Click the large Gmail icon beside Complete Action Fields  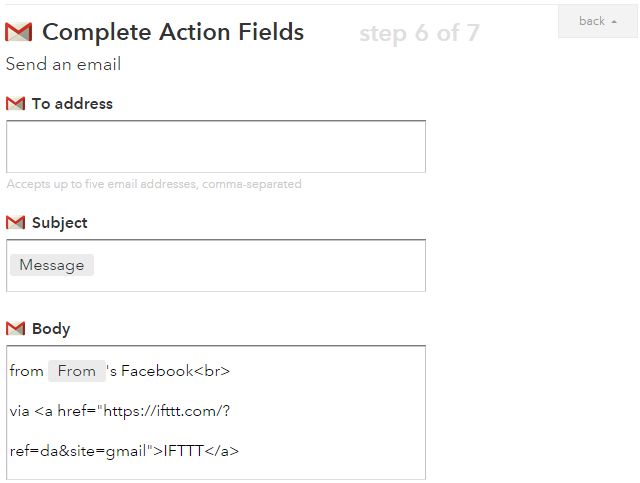[18, 32]
